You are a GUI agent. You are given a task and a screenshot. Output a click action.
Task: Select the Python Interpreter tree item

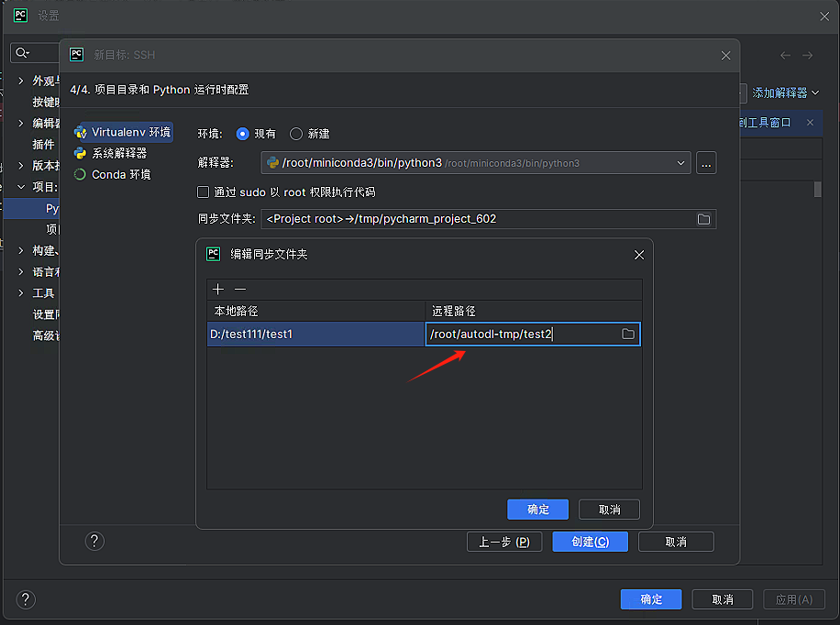tap(32, 208)
